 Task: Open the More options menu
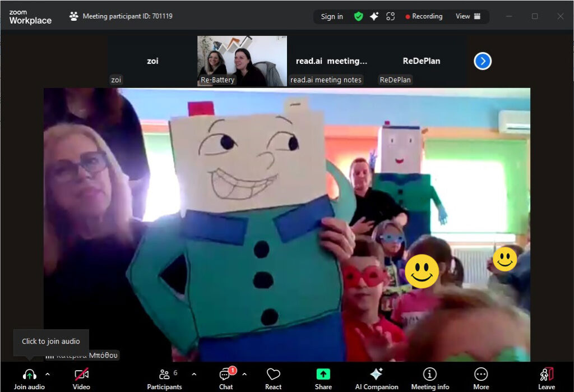pos(481,378)
